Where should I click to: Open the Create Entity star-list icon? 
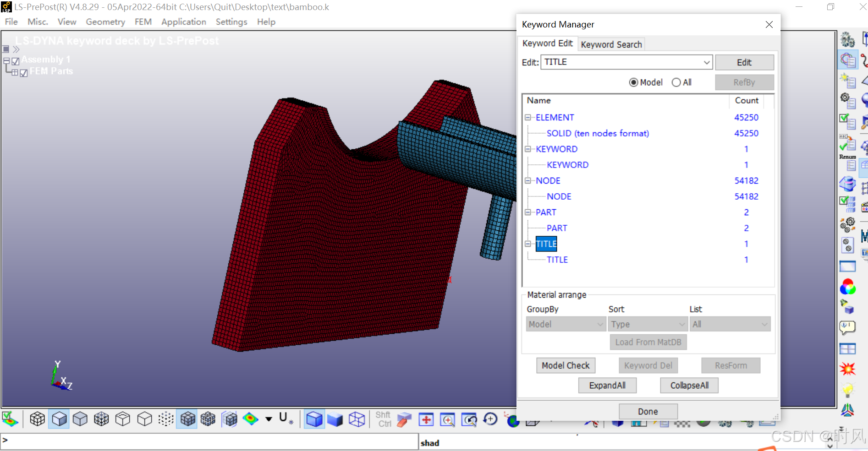coord(848,81)
